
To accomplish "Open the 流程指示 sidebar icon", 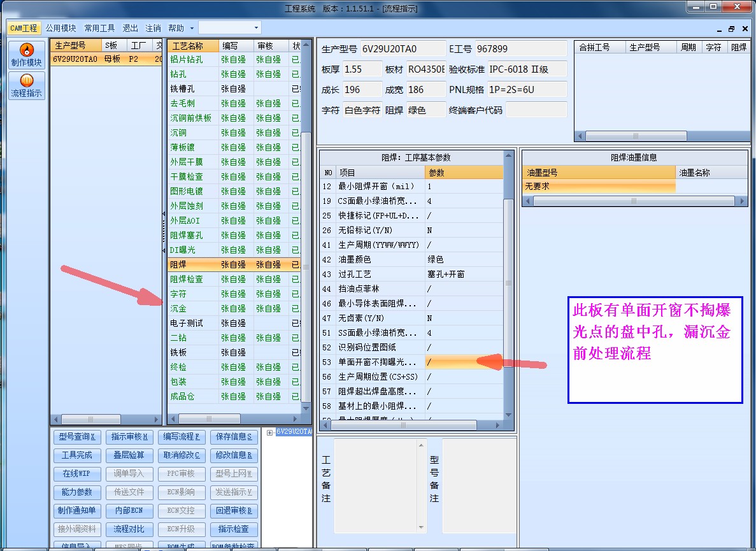I will pyautogui.click(x=27, y=85).
